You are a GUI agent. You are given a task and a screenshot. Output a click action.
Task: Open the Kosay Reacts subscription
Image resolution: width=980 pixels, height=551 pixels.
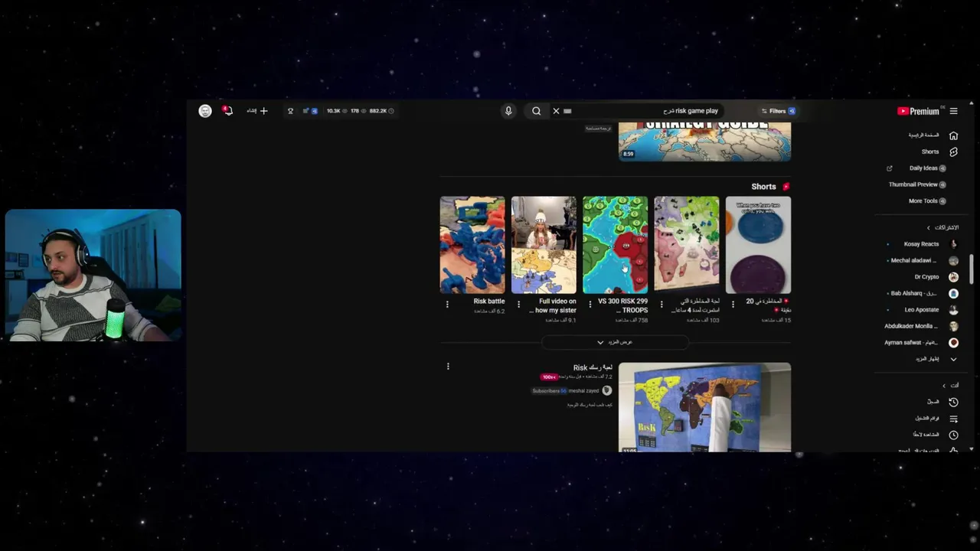[x=921, y=244]
